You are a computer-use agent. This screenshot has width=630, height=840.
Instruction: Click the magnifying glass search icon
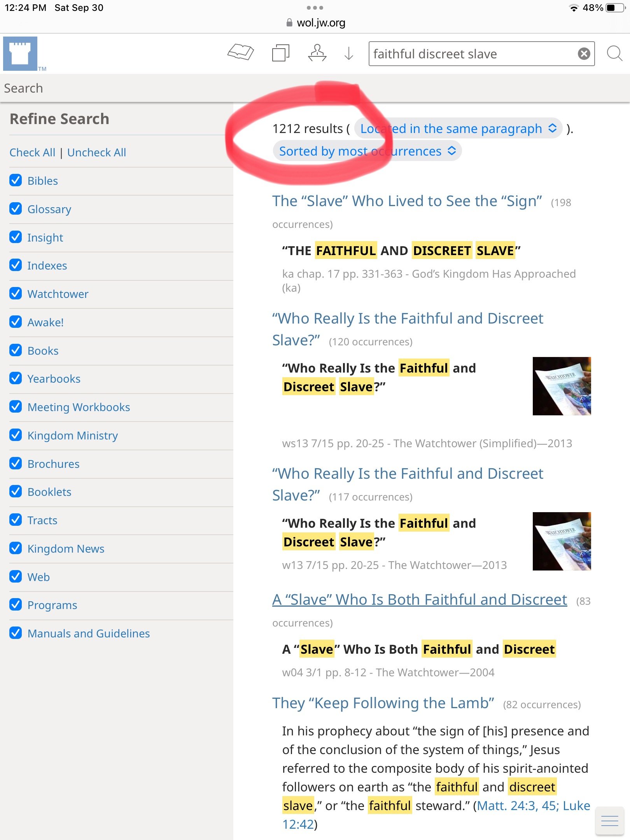[x=615, y=53]
